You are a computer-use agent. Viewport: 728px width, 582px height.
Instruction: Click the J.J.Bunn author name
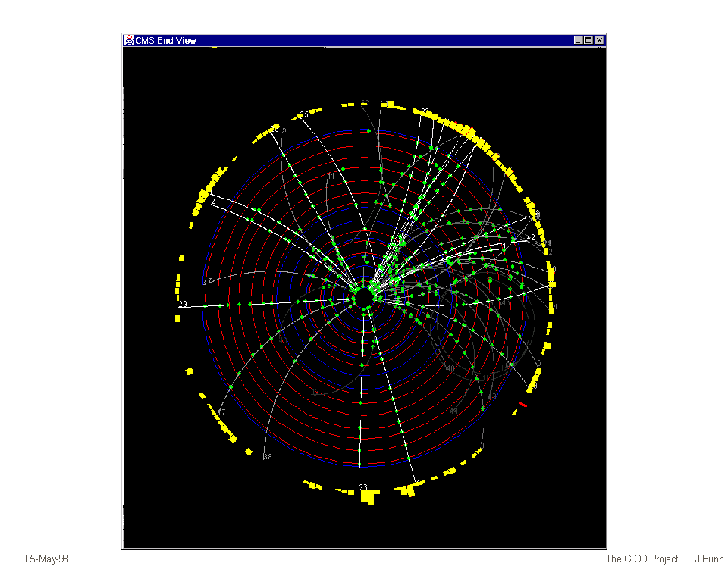tap(706, 559)
